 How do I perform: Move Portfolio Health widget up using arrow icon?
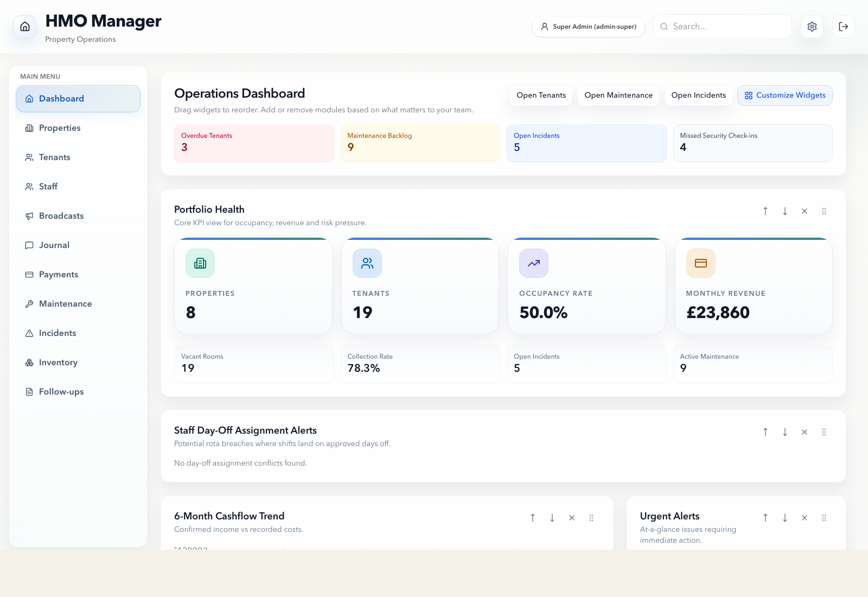coord(765,211)
